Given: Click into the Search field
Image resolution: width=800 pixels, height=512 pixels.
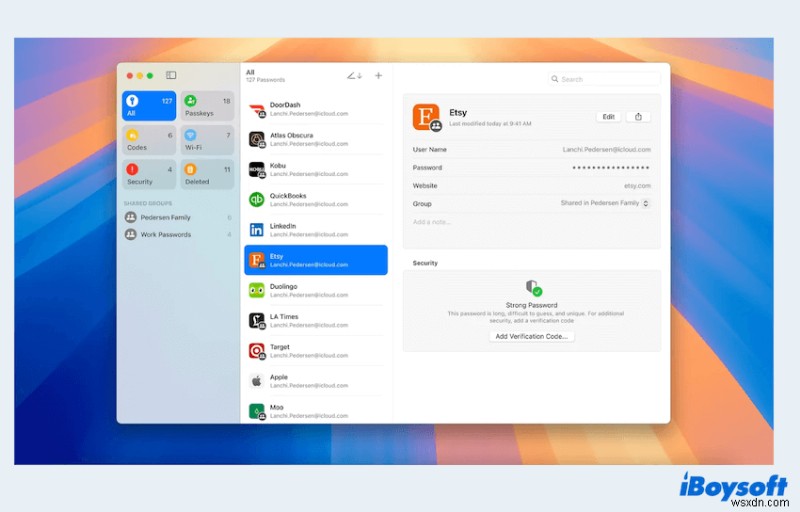Looking at the screenshot, I should pyautogui.click(x=605, y=79).
